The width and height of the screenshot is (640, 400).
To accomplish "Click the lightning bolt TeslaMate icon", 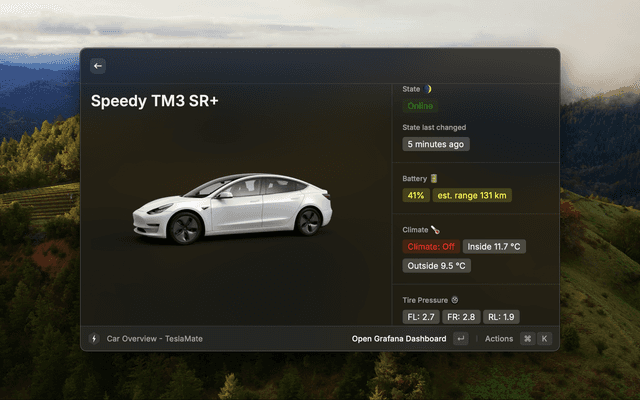I will (94, 339).
